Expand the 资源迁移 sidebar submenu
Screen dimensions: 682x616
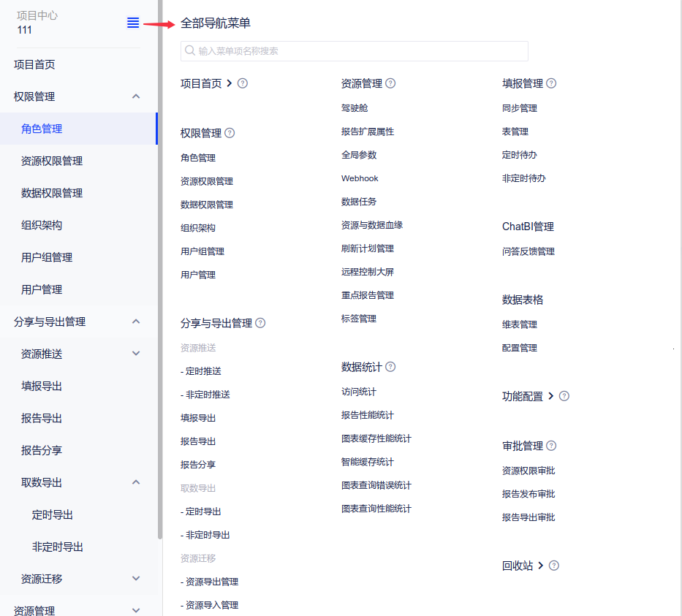coord(136,579)
